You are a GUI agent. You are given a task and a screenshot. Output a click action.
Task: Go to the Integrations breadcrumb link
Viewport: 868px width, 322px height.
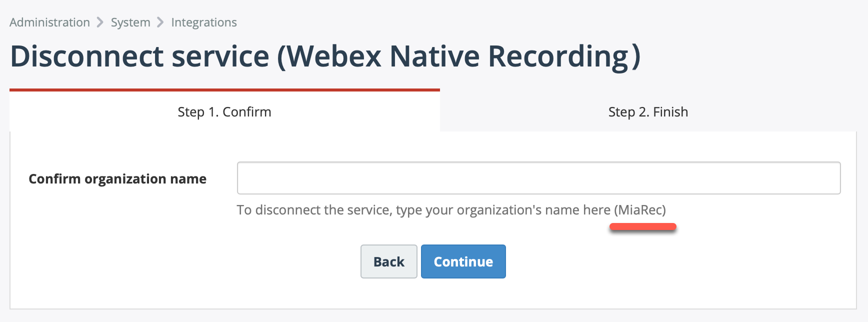pos(203,22)
